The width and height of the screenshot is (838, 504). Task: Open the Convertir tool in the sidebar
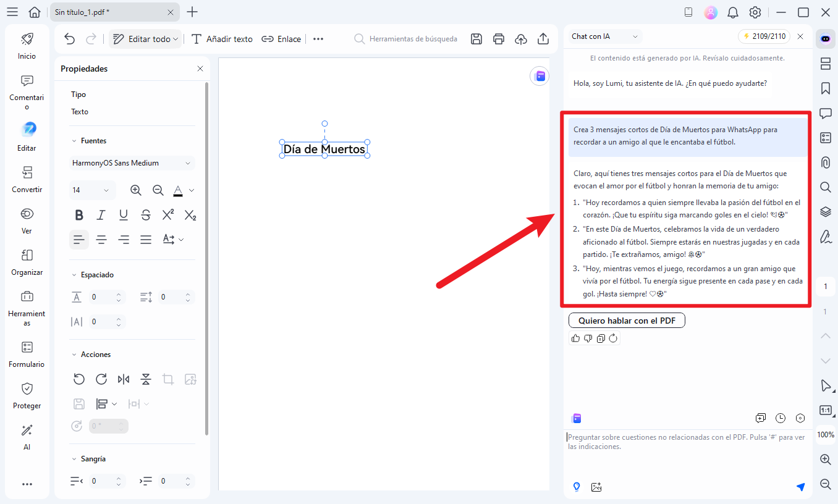tap(27, 179)
